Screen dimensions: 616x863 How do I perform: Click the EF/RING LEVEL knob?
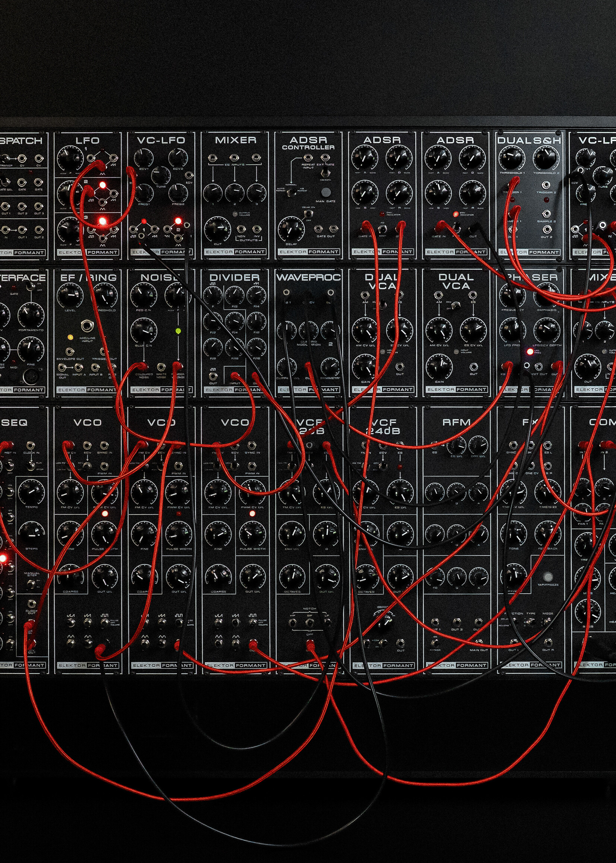coord(70,296)
